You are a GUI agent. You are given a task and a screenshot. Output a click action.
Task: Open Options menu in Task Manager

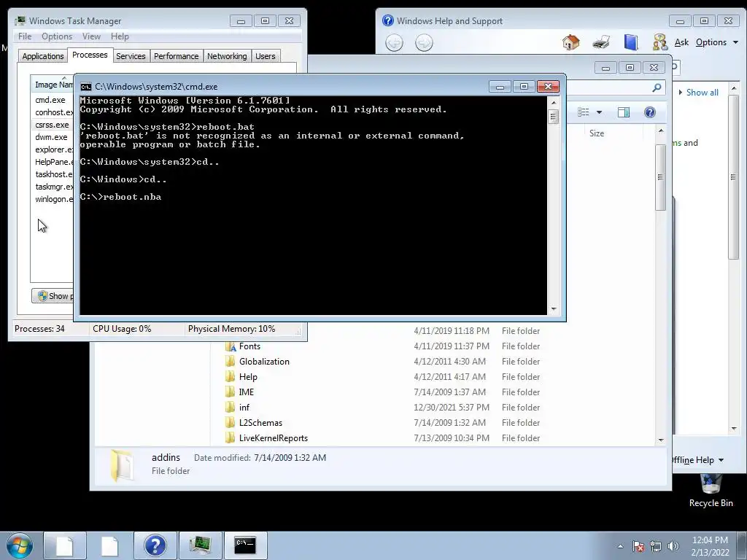tap(57, 36)
